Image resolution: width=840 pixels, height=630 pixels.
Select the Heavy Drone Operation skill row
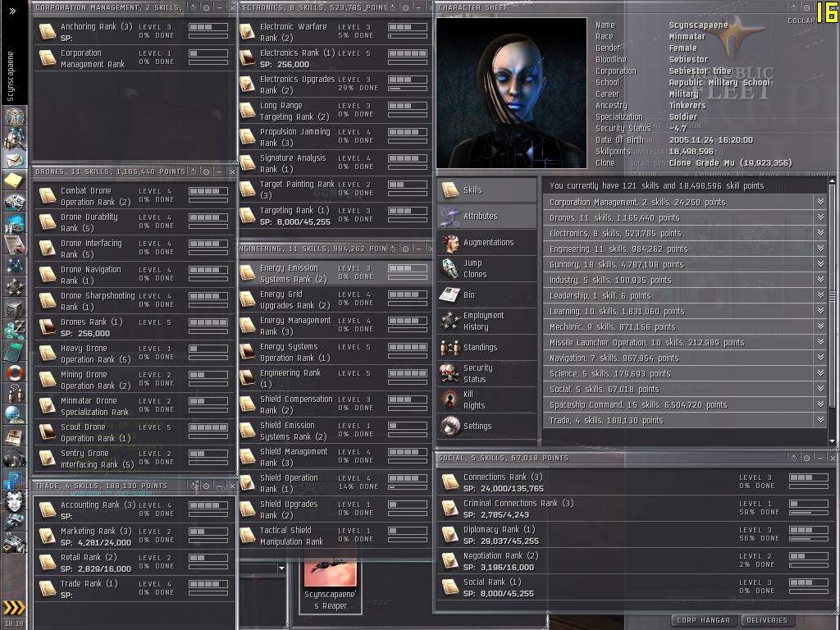click(135, 354)
